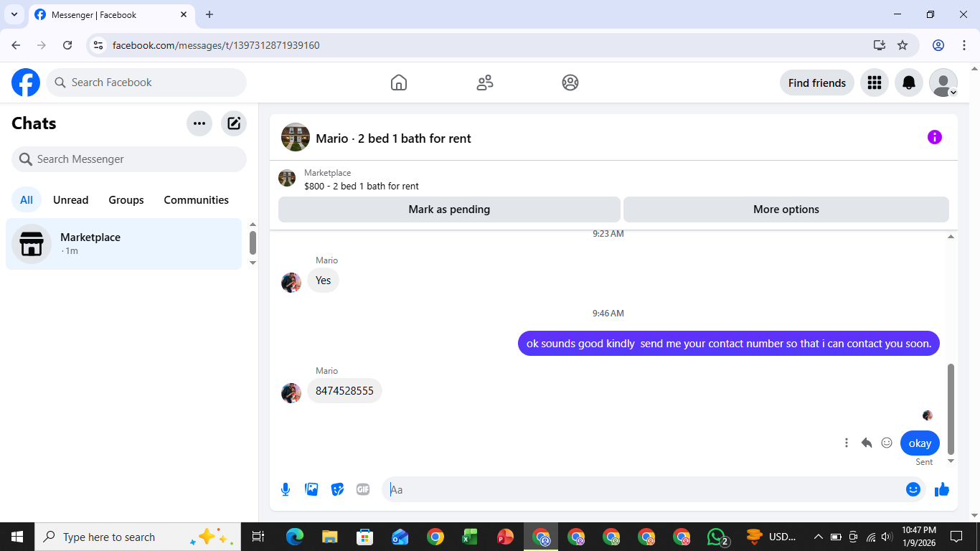Open the tab search dropdown arrow
This screenshot has height=551, width=980.
14,14
